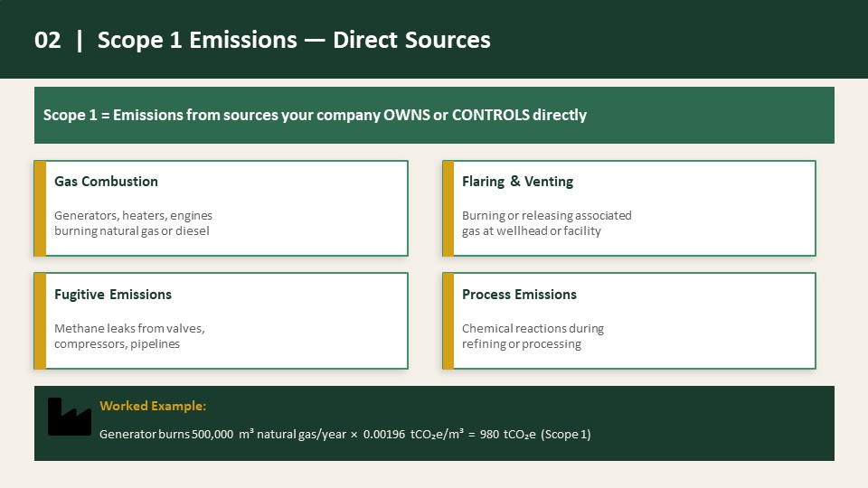The height and width of the screenshot is (488, 868).
Task: Select the Gas Combustion card heading
Action: point(106,182)
